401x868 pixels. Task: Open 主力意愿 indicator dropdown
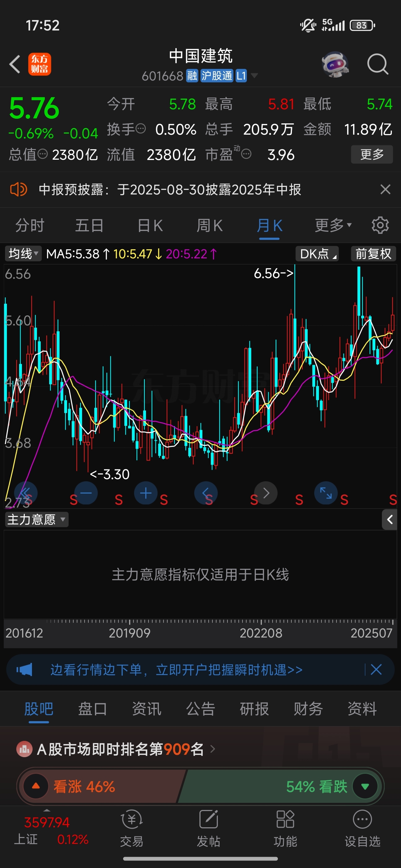pyautogui.click(x=36, y=519)
